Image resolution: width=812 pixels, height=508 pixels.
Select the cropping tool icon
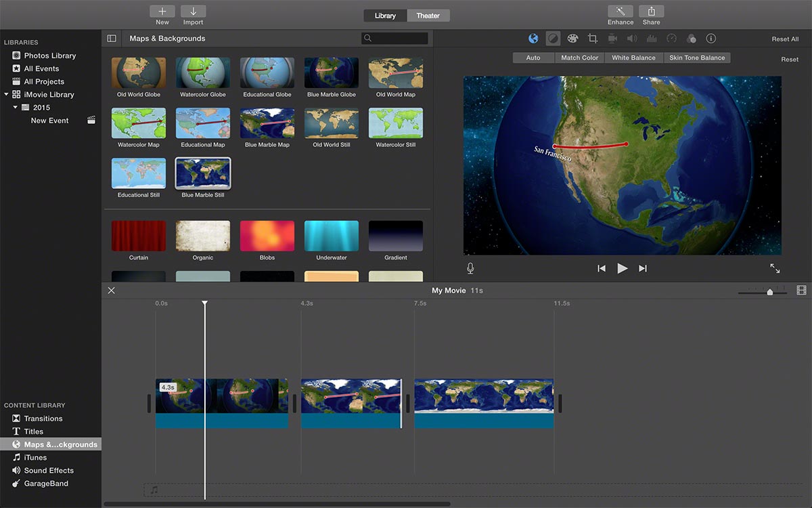click(593, 39)
